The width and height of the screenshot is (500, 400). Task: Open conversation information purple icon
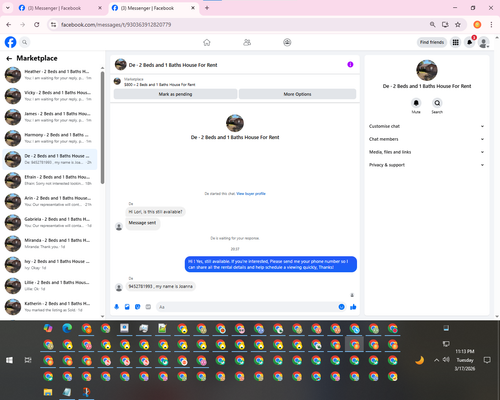click(x=350, y=64)
